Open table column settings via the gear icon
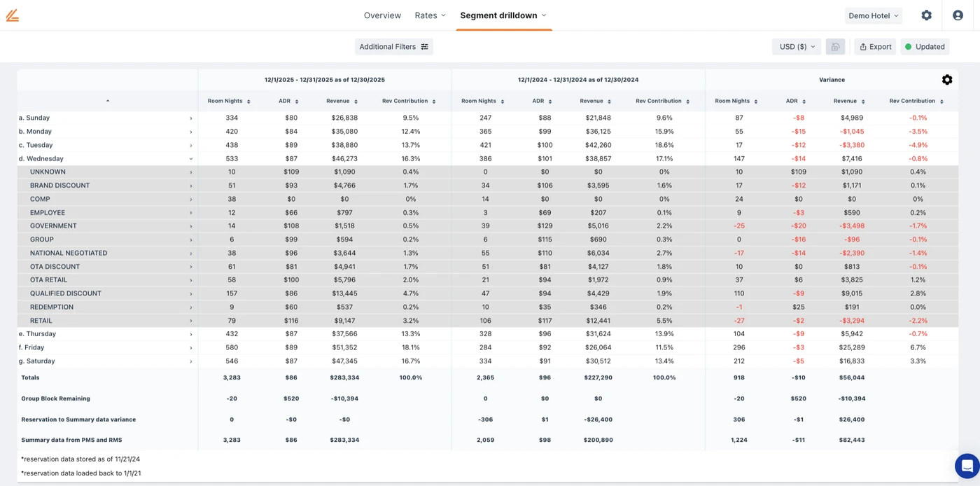 click(947, 80)
